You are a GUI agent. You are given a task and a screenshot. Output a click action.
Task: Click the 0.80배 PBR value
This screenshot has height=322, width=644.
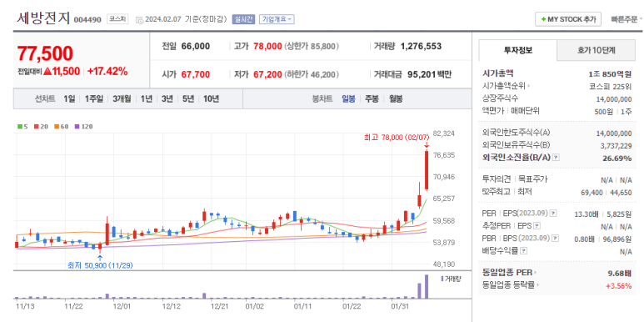coord(585,239)
